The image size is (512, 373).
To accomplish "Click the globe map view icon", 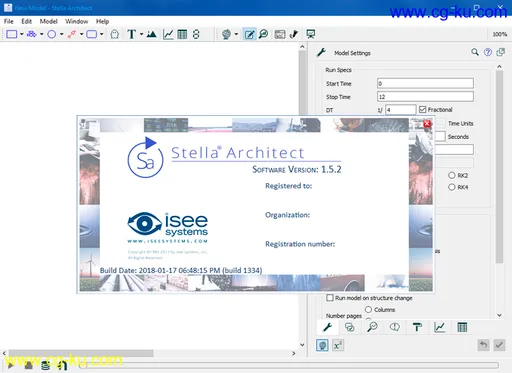I will point(226,34).
